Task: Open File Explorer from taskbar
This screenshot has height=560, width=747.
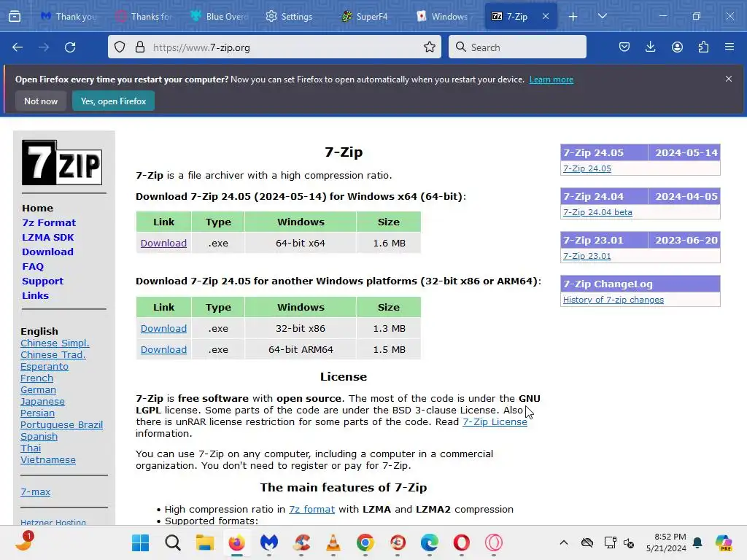Action: 205,542
